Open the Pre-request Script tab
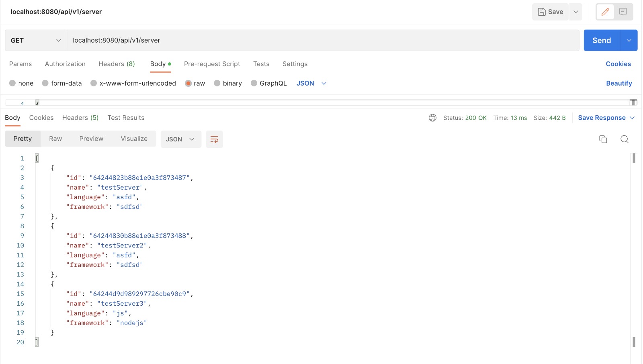This screenshot has width=643, height=364. pos(212,64)
